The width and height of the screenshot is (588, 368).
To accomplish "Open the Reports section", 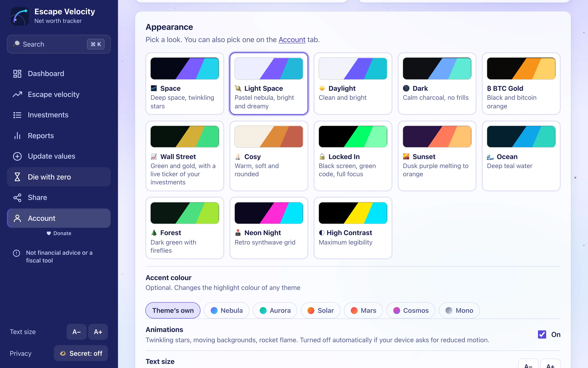I will (x=59, y=136).
